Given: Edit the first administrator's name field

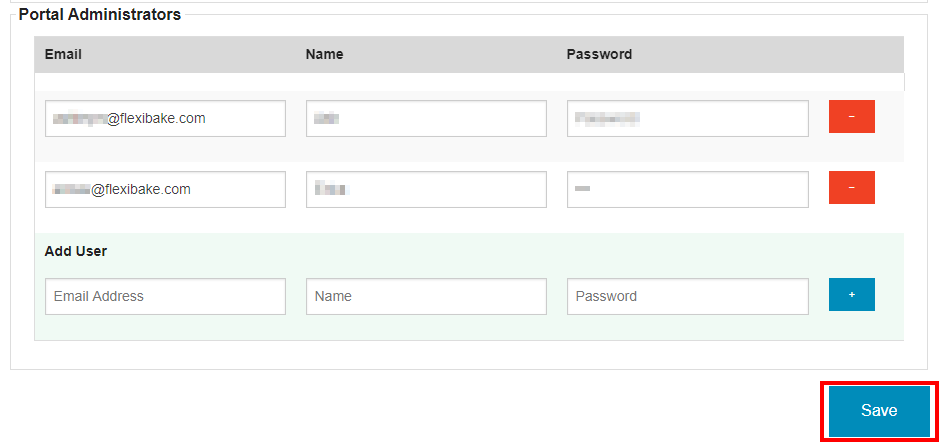Looking at the screenshot, I should pyautogui.click(x=426, y=118).
